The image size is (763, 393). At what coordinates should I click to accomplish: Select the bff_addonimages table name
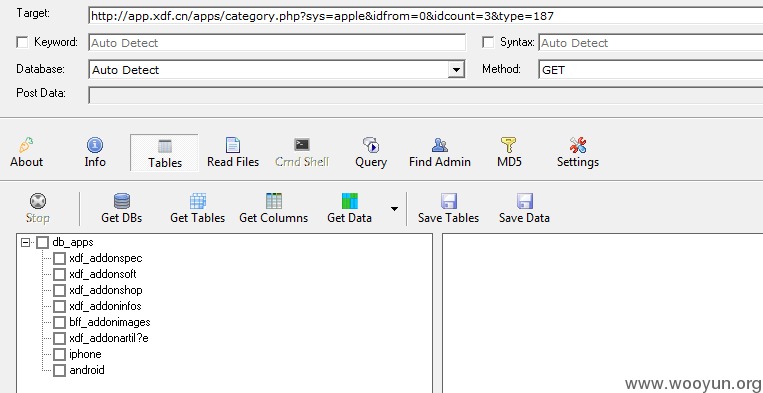109,322
